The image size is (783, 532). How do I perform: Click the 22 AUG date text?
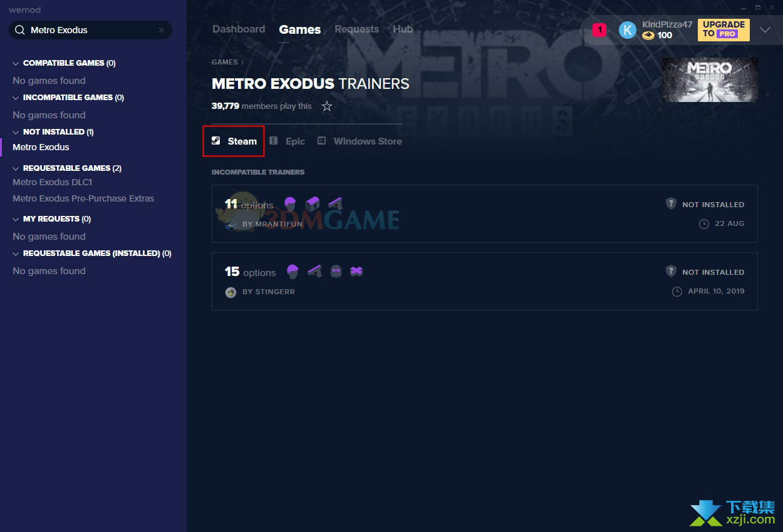(x=730, y=223)
